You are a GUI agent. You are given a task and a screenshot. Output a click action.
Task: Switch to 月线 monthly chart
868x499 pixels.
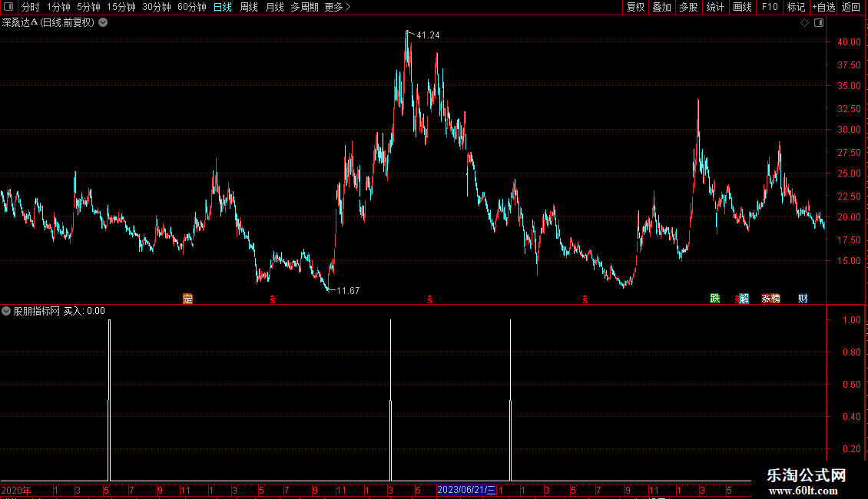point(274,7)
